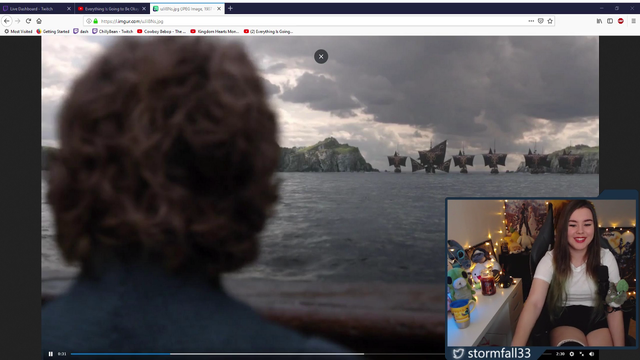640x360 pixels.
Task: Show site information icon in address bar
Action: point(89,21)
